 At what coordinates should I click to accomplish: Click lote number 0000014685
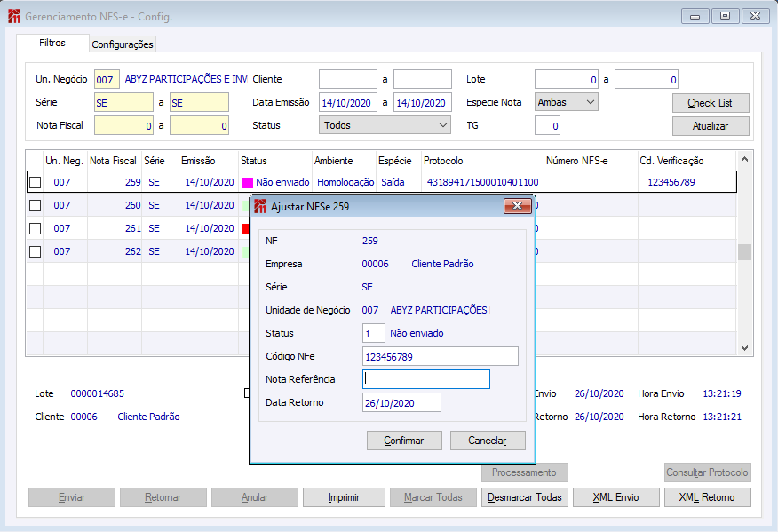[x=98, y=393]
